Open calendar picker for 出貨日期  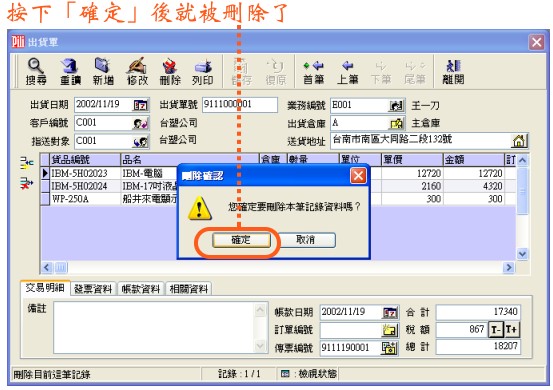[x=141, y=105]
